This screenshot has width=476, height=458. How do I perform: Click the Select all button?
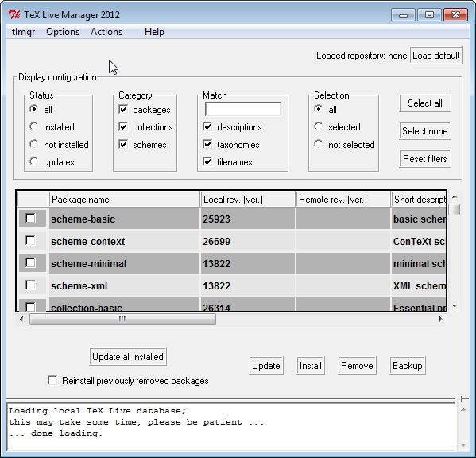[x=424, y=103]
